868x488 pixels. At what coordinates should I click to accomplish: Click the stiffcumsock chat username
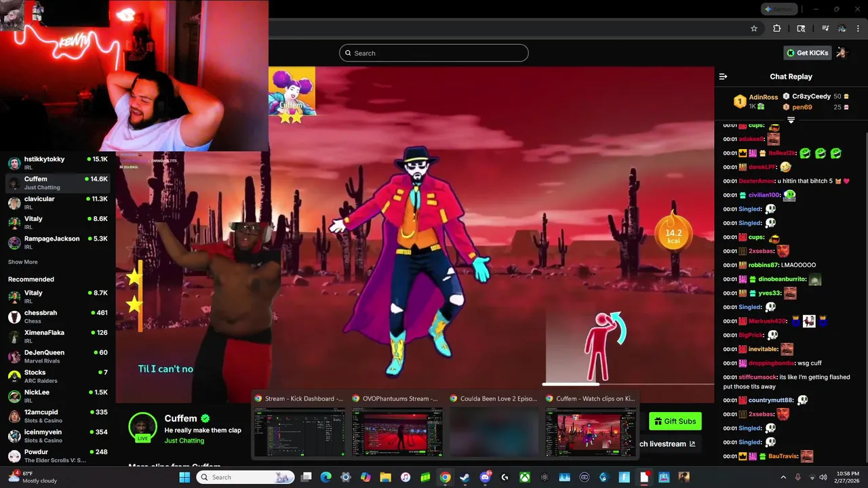tap(757, 377)
